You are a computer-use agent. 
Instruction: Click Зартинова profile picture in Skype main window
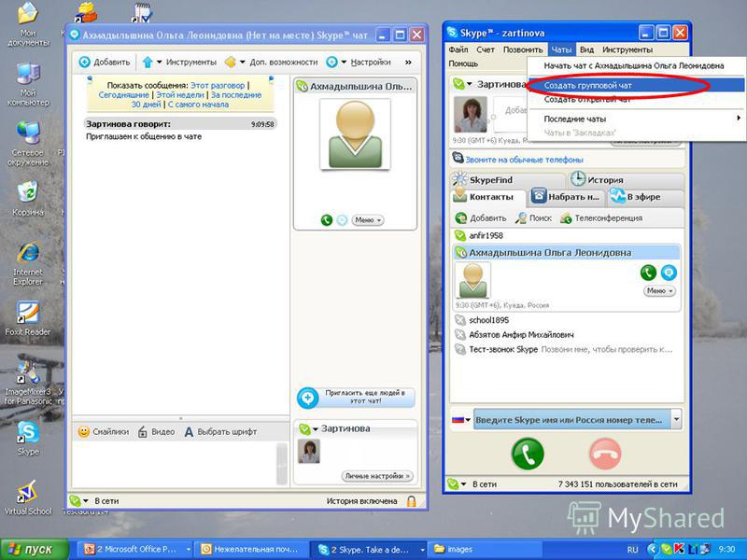click(x=471, y=114)
